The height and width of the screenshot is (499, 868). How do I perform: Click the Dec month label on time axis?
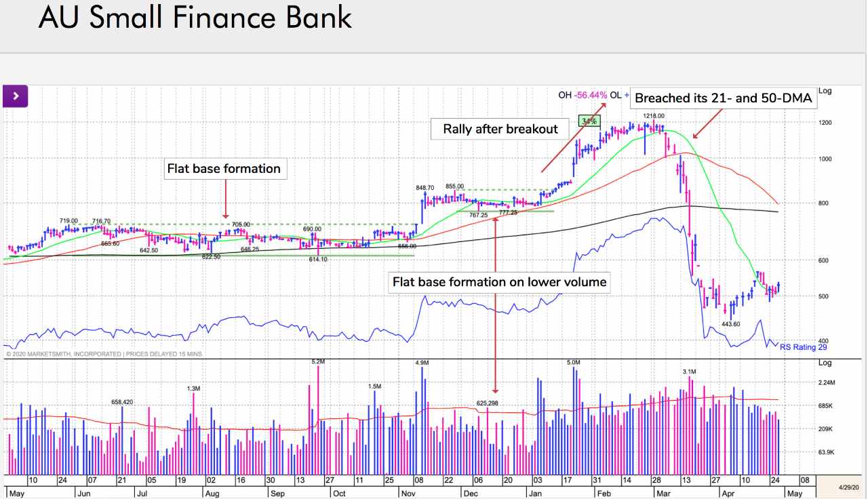click(471, 493)
